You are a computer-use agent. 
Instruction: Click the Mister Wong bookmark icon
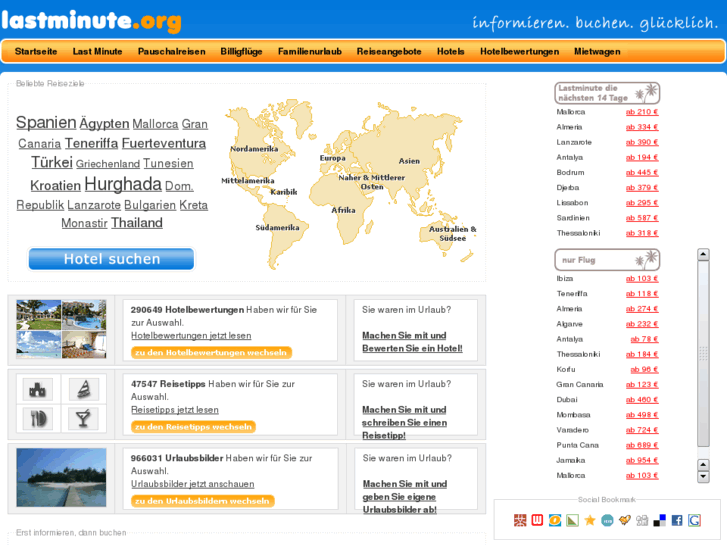(520, 520)
